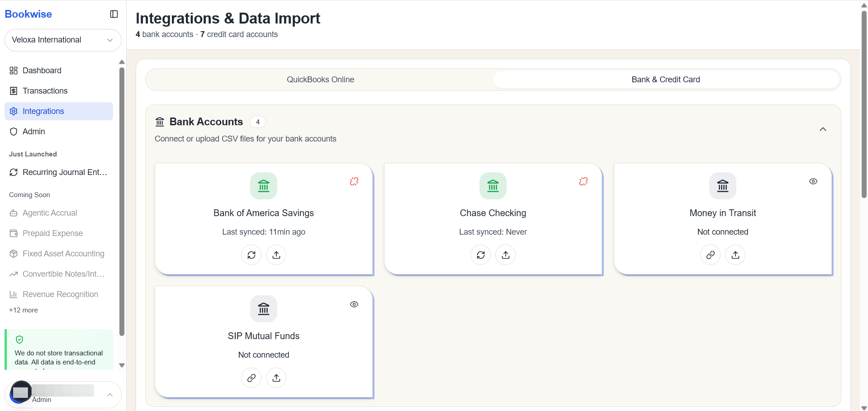Upload CSV for Bank of America Savings
The image size is (868, 411).
point(276,255)
